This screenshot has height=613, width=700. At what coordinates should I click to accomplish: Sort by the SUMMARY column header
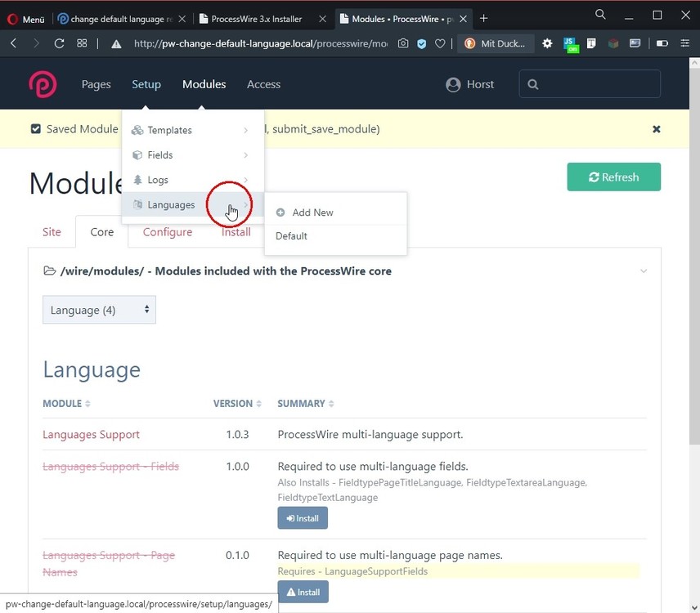pos(306,404)
